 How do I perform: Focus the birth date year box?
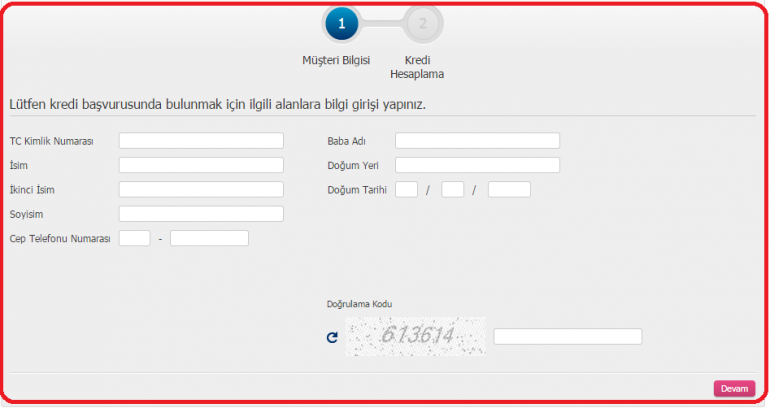509,189
